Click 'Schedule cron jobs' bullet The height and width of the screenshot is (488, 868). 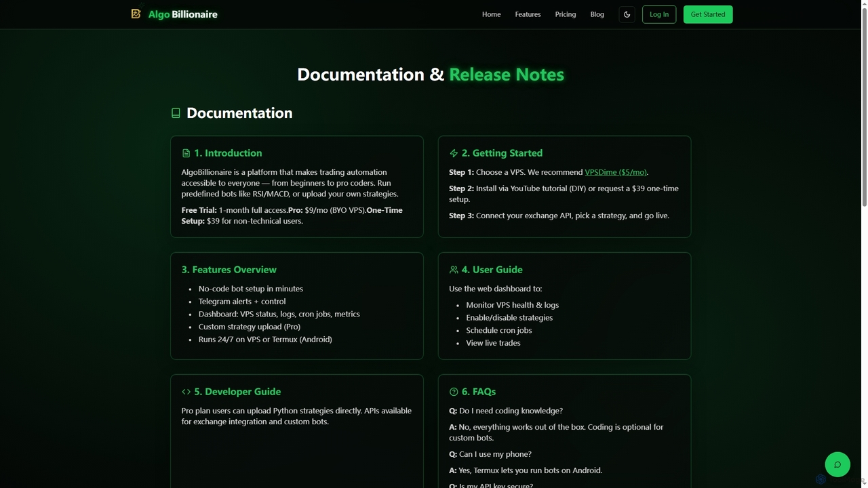pyautogui.click(x=499, y=331)
